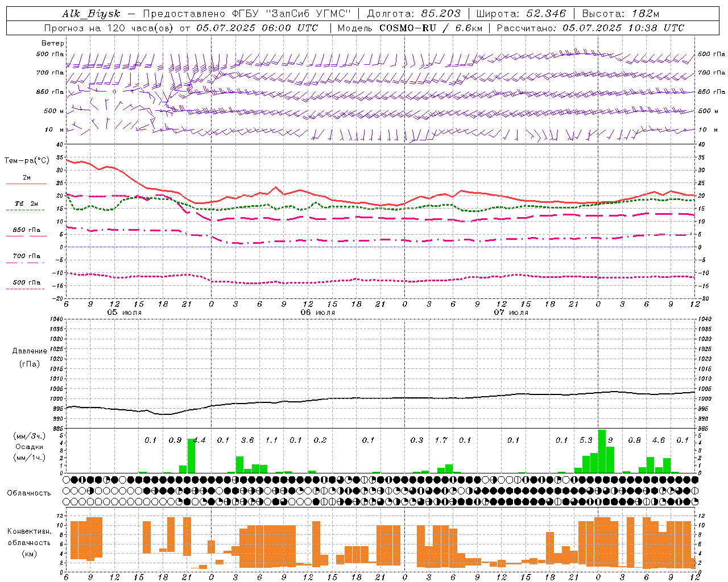Click the 06 июля date label
This screenshot has height=582, width=728.
pyautogui.click(x=318, y=312)
